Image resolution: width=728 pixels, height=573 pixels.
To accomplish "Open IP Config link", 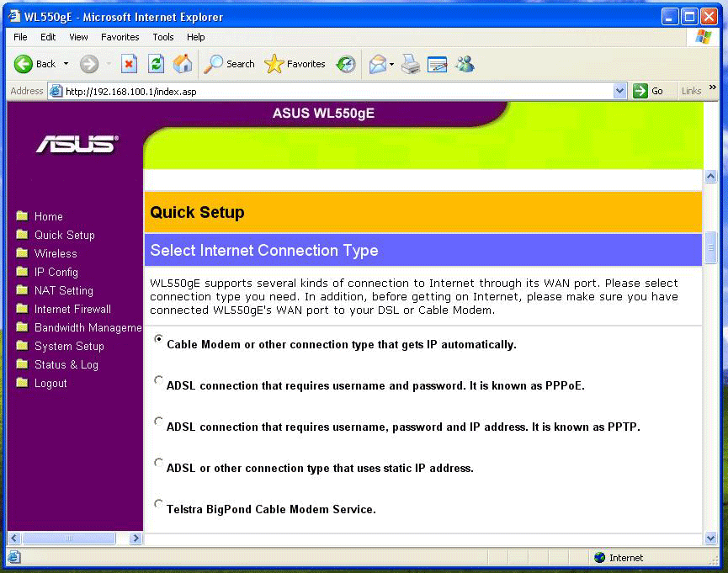I will [56, 272].
